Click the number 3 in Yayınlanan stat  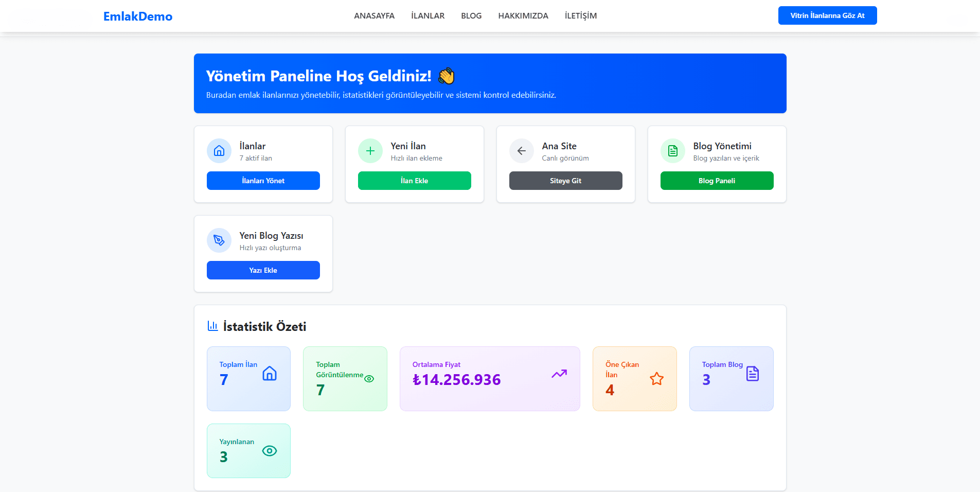pyautogui.click(x=224, y=457)
